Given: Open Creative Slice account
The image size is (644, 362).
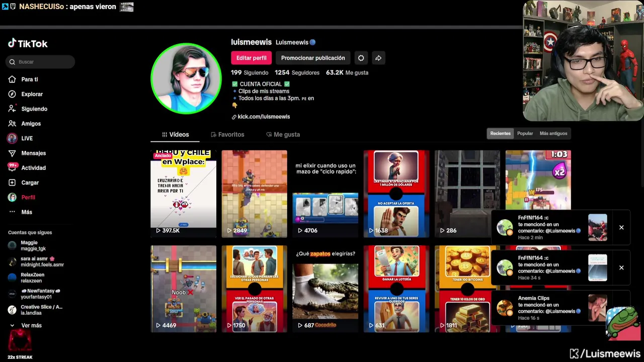Looking at the screenshot, I should pyautogui.click(x=35, y=310).
